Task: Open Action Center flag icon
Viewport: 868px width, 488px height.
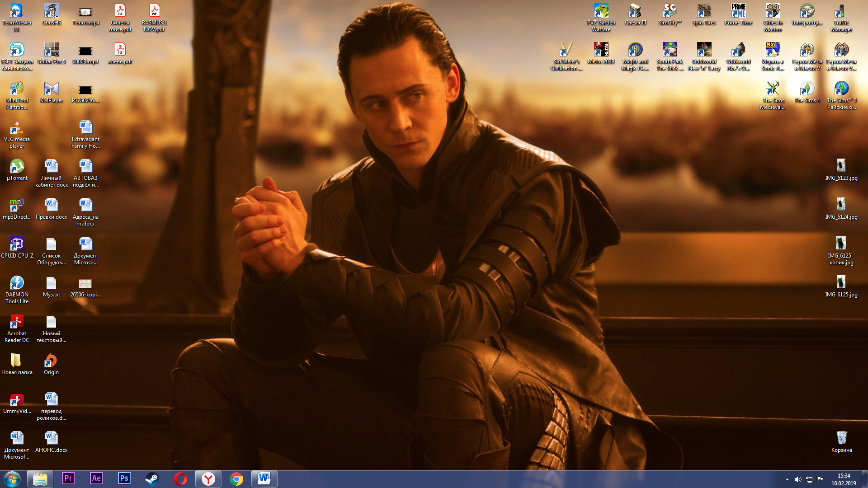Action: coord(820,479)
